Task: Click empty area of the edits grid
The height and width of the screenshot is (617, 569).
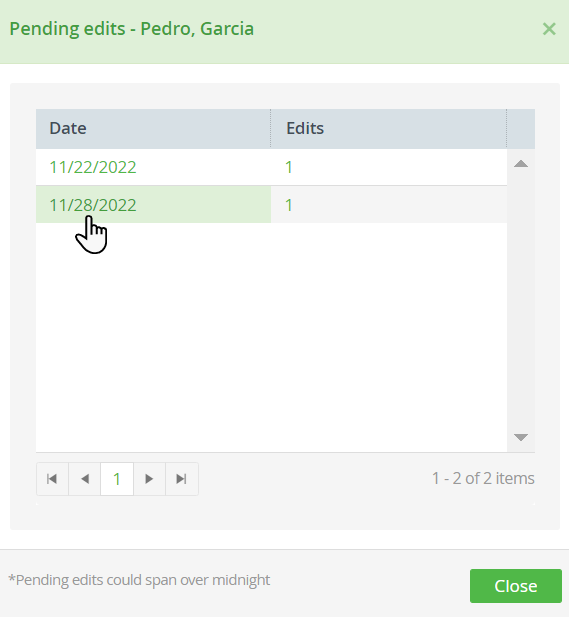Action: pos(271,337)
